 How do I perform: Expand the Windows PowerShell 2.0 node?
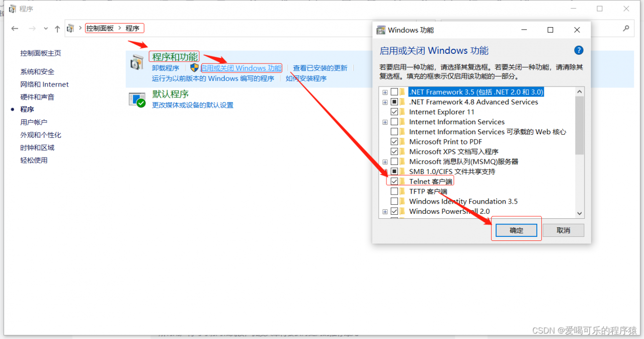(385, 211)
